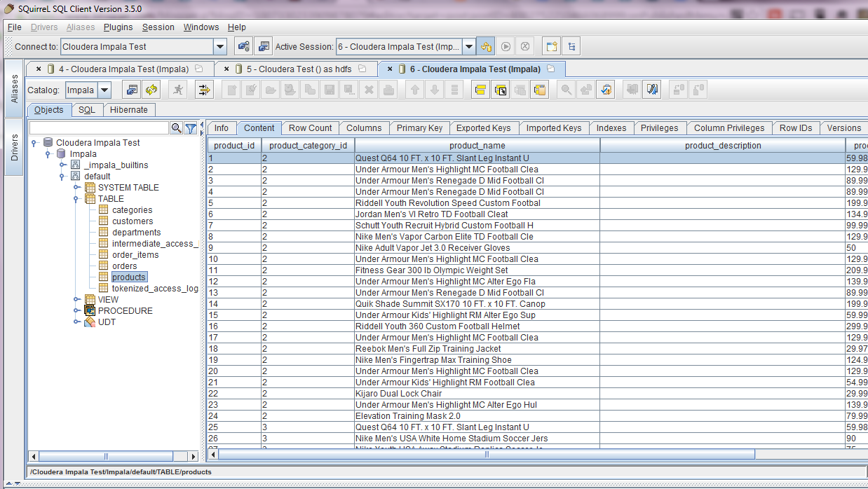Click detach icon on tab 5 Cloudera Test

pos(362,69)
